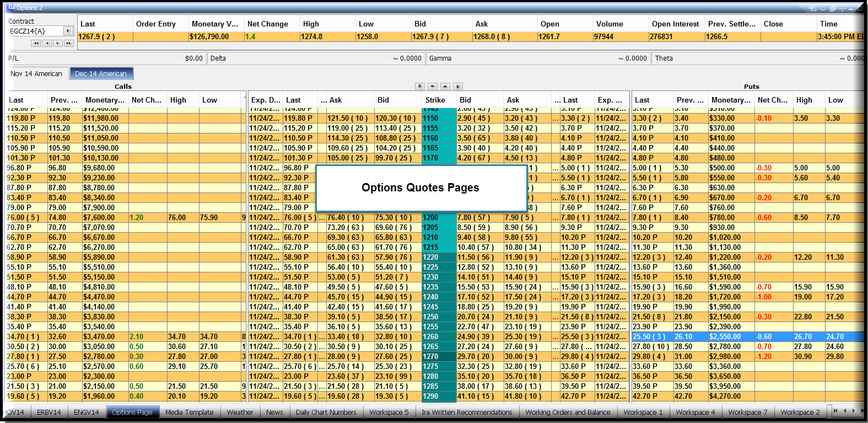Image resolution: width=868 pixels, height=423 pixels.
Task: Click the Open Interest column header
Action: 676,24
